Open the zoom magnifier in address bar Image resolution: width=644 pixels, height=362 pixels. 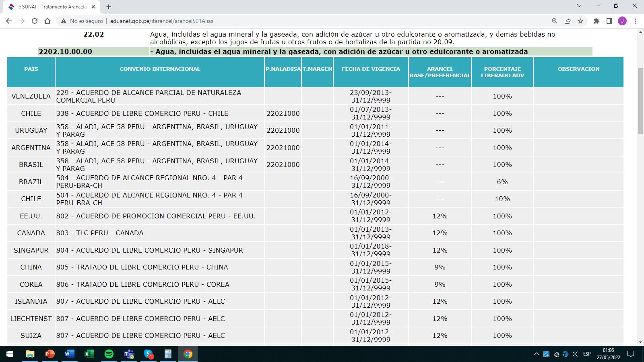coord(555,21)
